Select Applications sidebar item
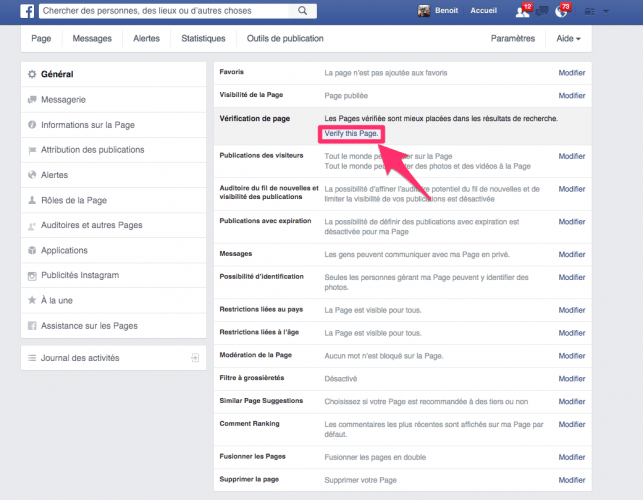 113,250
